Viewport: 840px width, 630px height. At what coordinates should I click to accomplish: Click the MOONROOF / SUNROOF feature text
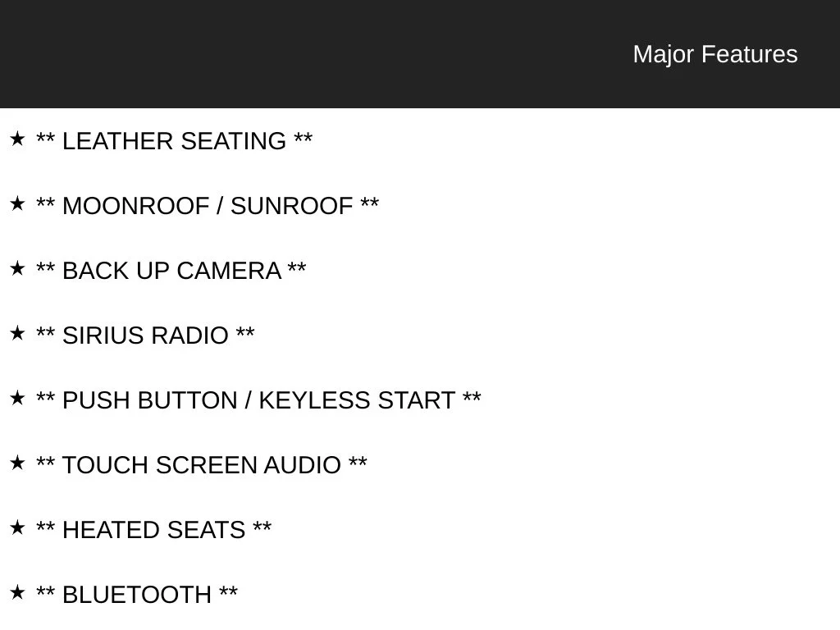tap(208, 206)
